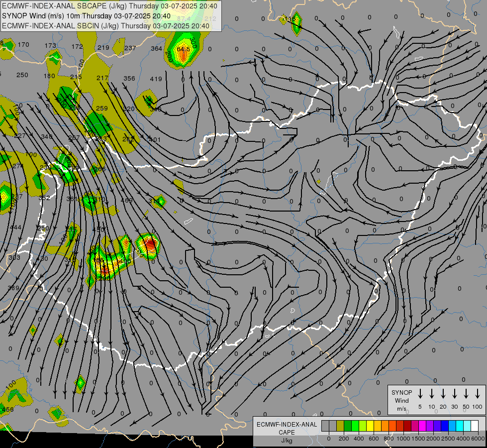
Task: Click the 100 m/s wind arrow in legend
Action: (x=478, y=394)
